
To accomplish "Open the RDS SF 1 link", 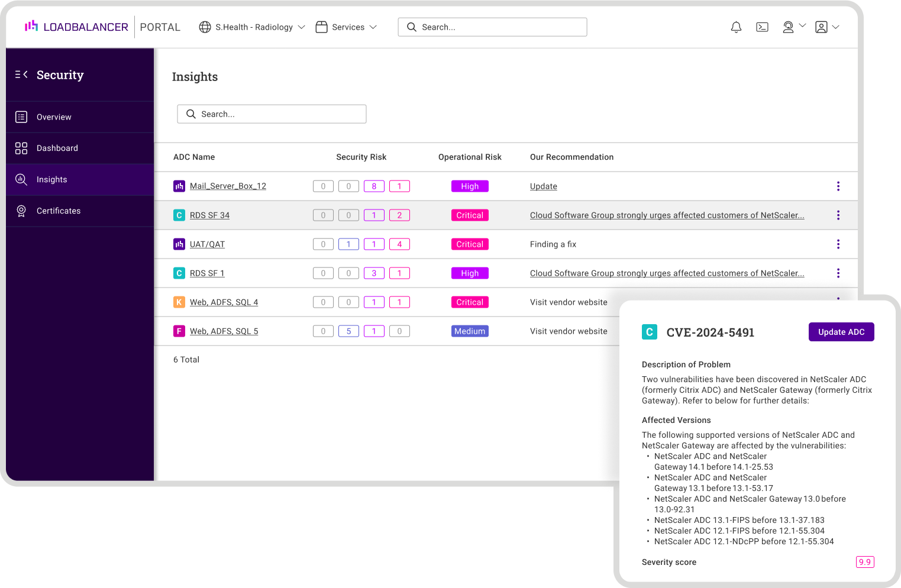I will click(x=207, y=273).
